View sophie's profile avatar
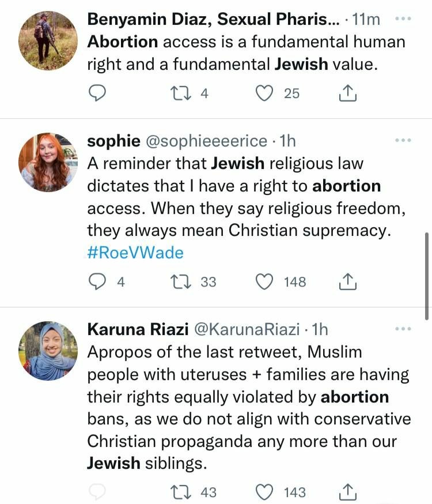The width and height of the screenshot is (432, 504). (48, 162)
